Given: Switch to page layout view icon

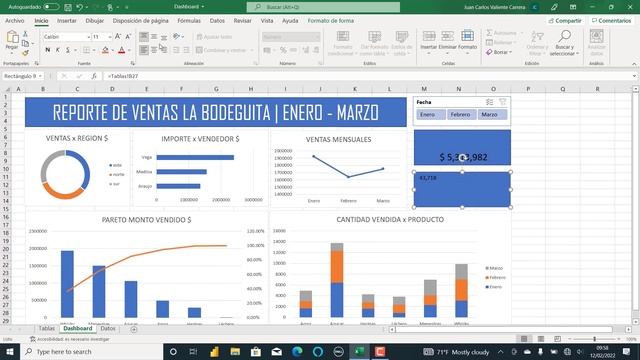Looking at the screenshot, I should (541, 339).
